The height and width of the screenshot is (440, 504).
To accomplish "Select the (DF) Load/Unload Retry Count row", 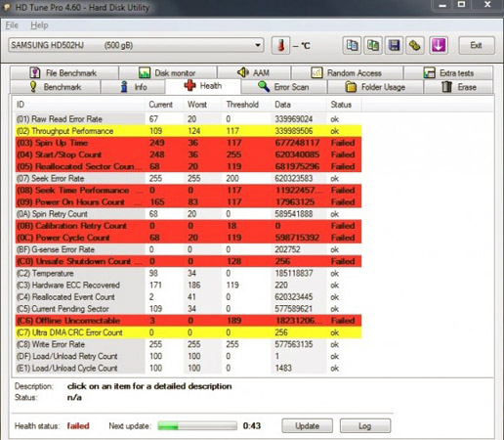I will pos(189,356).
